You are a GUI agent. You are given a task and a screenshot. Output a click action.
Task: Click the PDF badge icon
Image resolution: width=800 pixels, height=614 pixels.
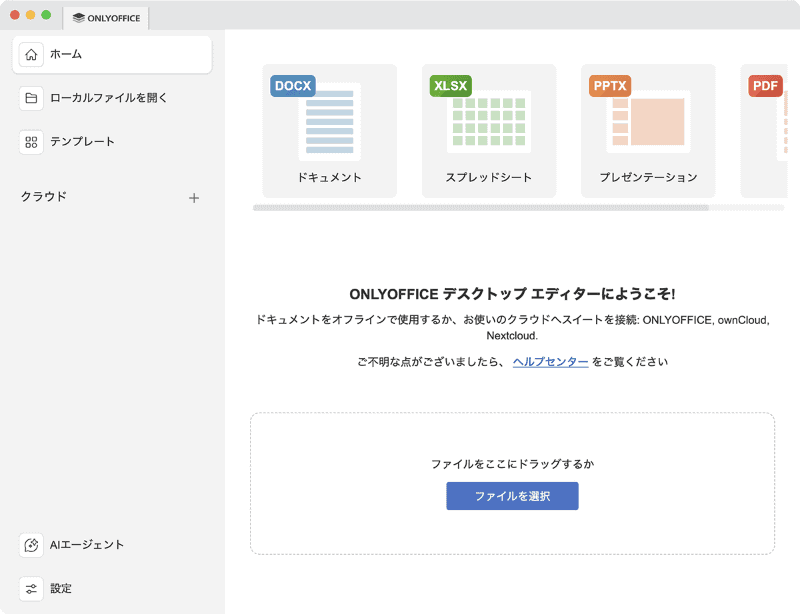coord(765,86)
